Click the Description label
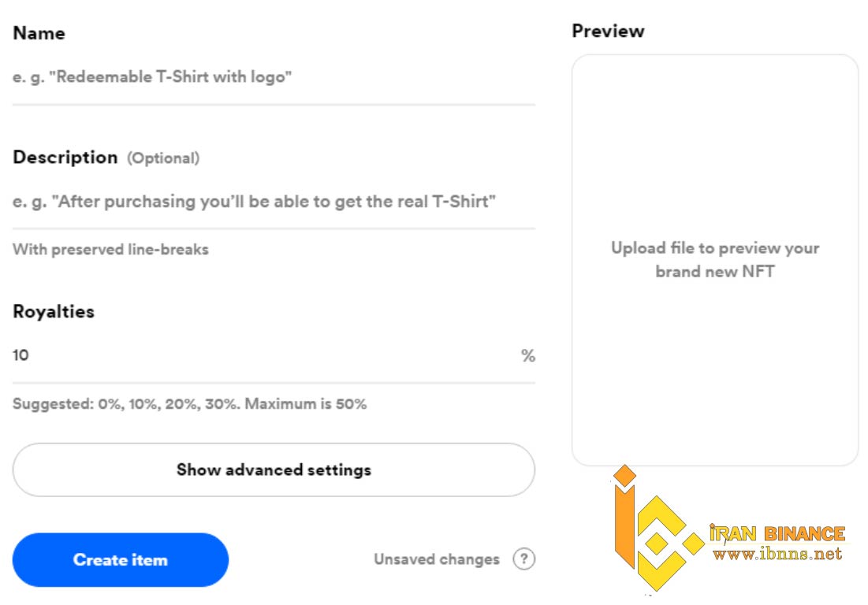 click(65, 157)
